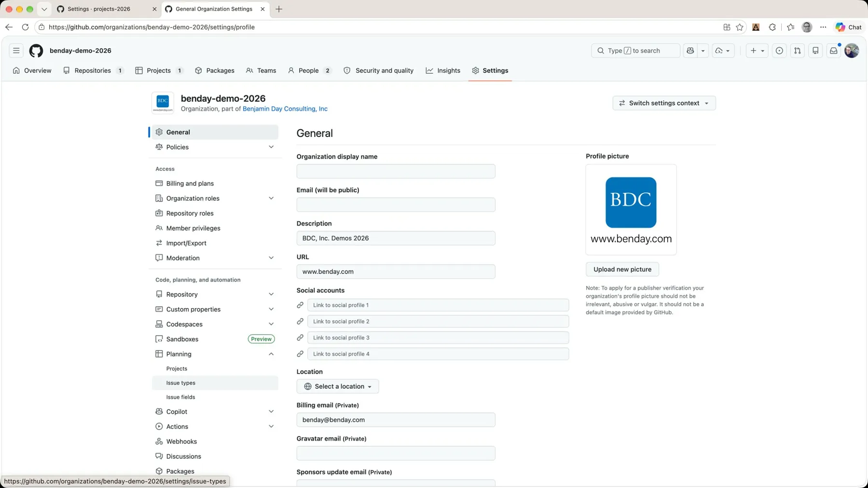This screenshot has width=868, height=488.
Task: Open the pull requests icon in header
Action: point(798,51)
